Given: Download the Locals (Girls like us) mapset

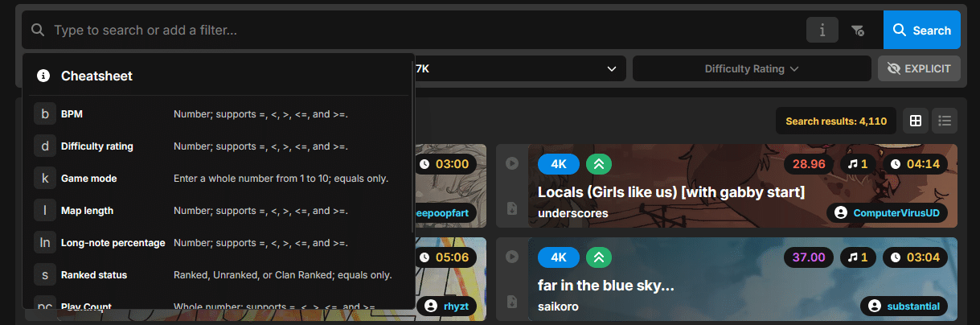Looking at the screenshot, I should tap(512, 208).
